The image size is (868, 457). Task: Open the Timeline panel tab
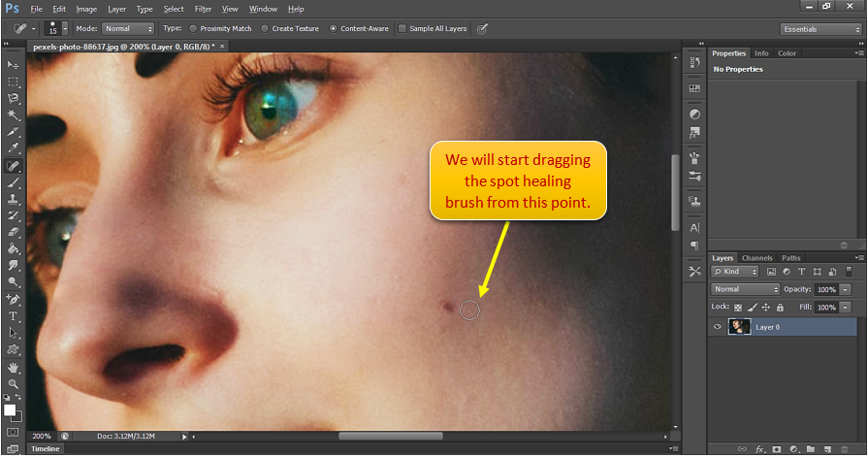click(46, 448)
